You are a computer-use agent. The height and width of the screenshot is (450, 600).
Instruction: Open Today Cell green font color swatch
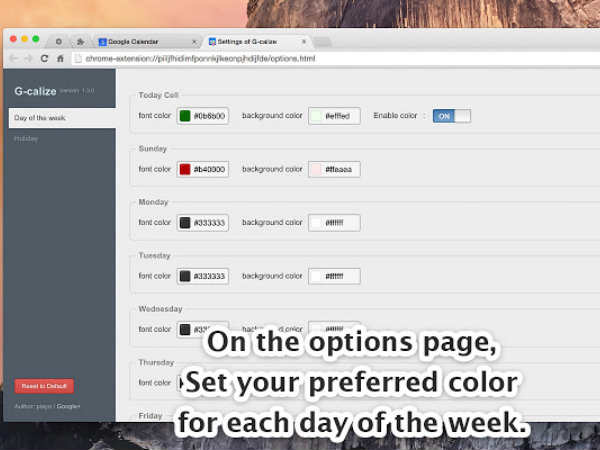[x=185, y=116]
